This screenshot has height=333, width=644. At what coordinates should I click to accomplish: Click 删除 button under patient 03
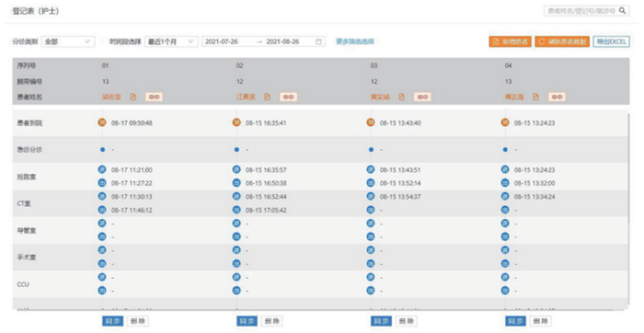click(x=406, y=321)
